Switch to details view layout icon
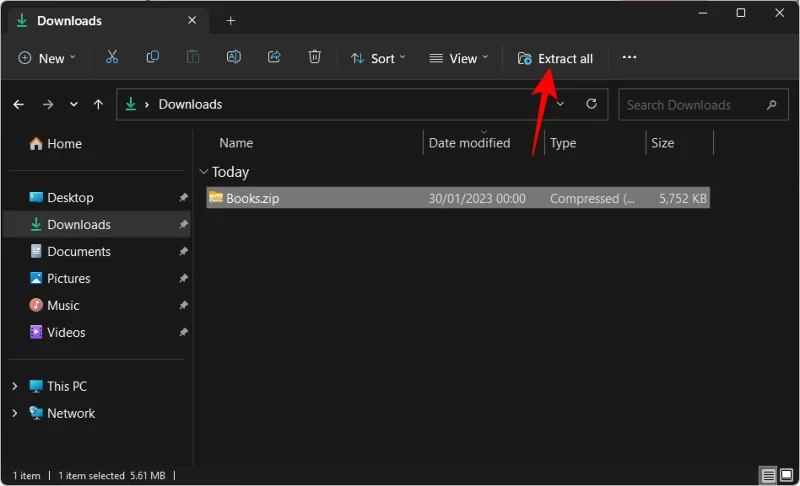Image resolution: width=800 pixels, height=486 pixels. [x=768, y=475]
